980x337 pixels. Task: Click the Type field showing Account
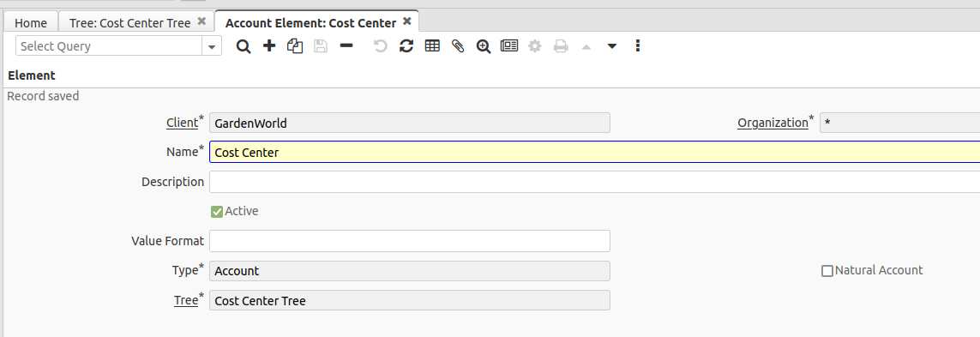(x=409, y=271)
